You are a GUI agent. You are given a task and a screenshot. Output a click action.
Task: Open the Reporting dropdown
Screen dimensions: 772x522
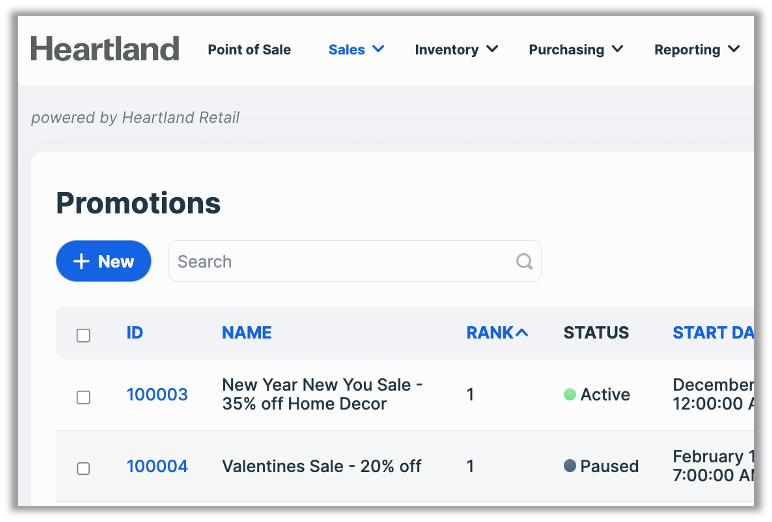tap(697, 49)
